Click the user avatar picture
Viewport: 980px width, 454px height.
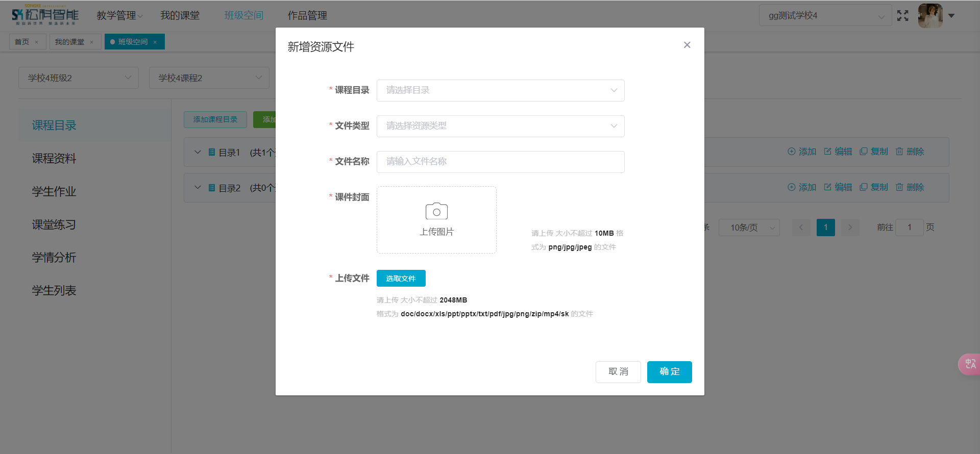click(930, 16)
